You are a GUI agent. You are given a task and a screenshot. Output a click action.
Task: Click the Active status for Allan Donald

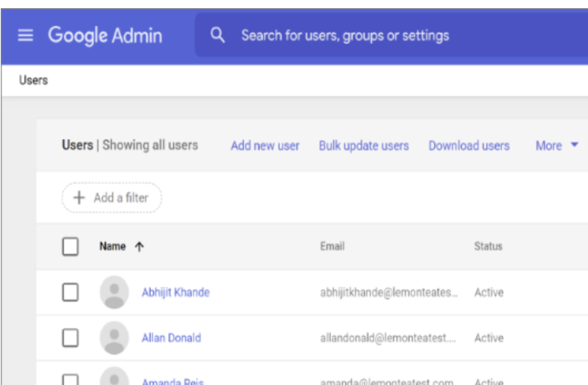pos(489,338)
